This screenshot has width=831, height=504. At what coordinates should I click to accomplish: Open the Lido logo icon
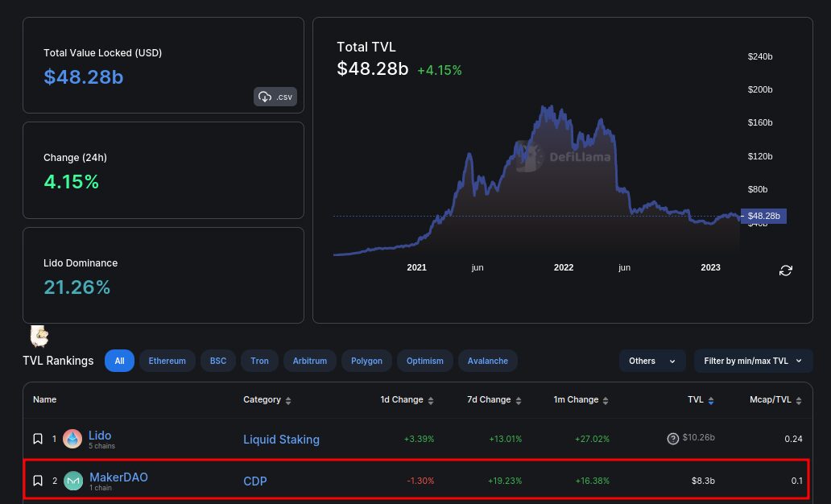(72, 439)
